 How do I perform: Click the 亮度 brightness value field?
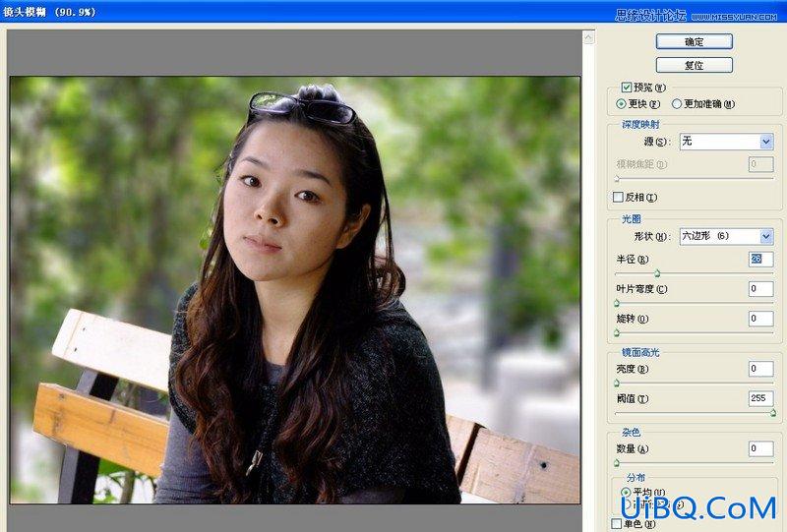760,369
